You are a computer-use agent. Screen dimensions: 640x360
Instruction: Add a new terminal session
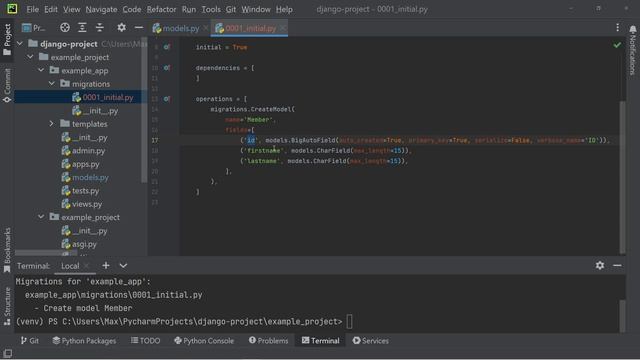tap(106, 266)
